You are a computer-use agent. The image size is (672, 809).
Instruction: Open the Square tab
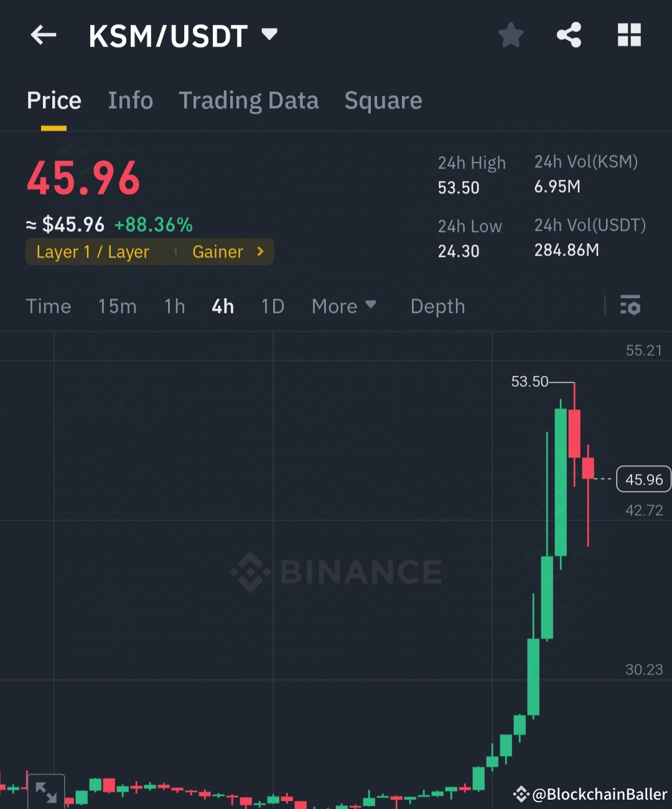coord(383,100)
